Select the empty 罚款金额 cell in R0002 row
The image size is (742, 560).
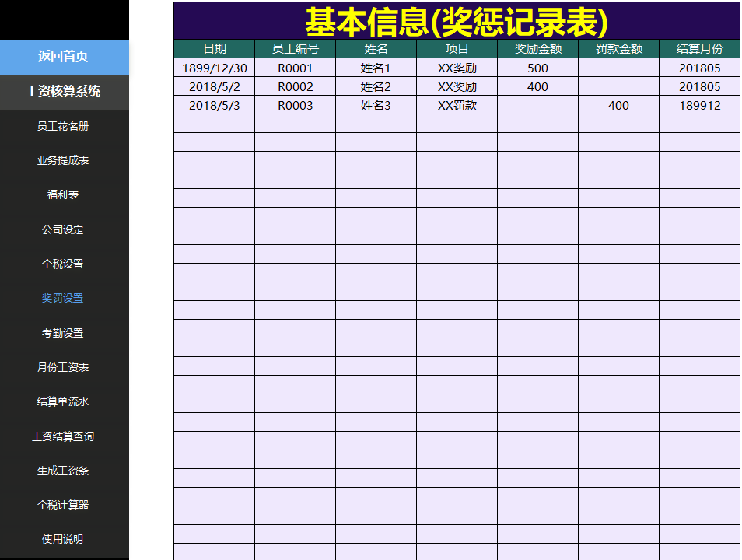coord(619,86)
